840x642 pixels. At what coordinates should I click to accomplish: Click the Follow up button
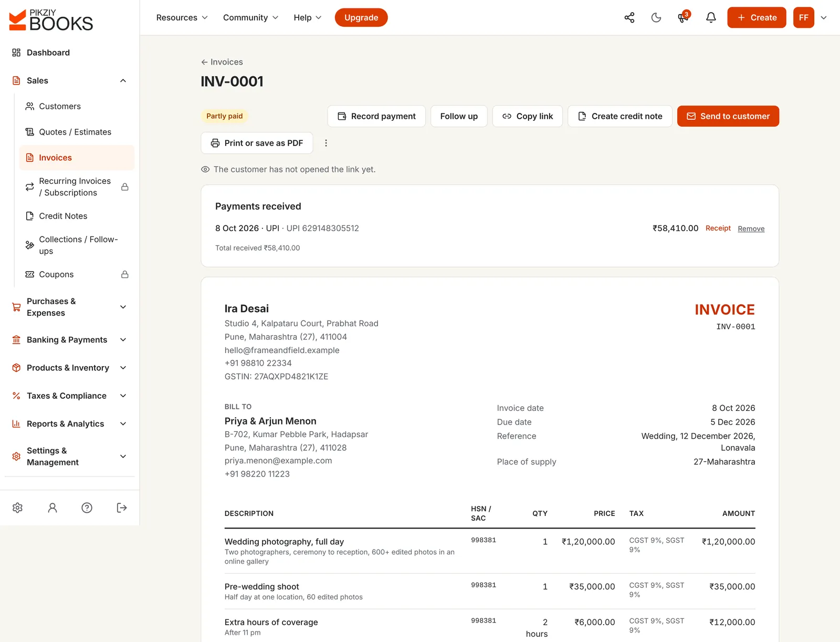[x=459, y=116]
